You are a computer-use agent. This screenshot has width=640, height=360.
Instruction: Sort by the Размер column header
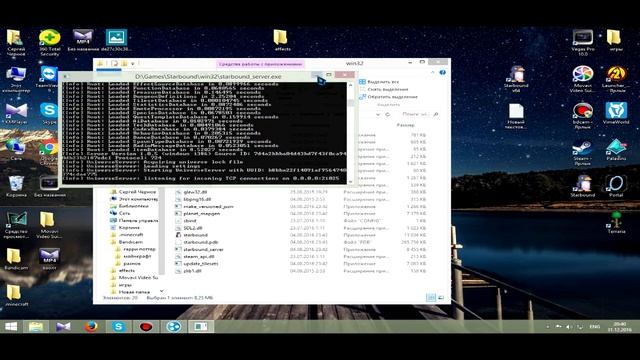(x=405, y=125)
